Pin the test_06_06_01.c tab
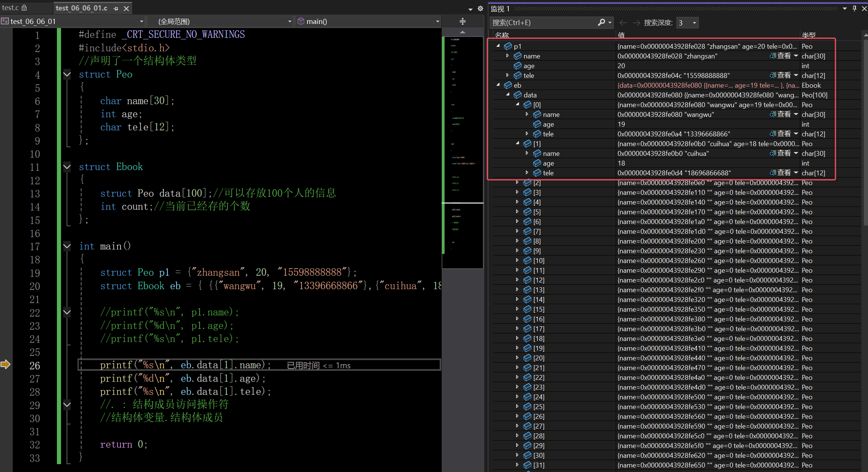Viewport: 868px width, 472px height. point(116,8)
